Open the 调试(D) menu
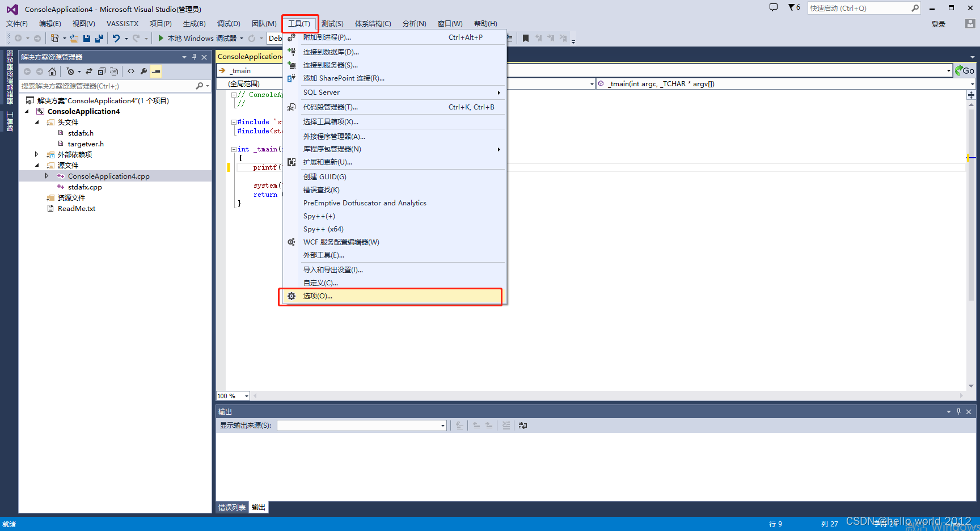980x531 pixels. [229, 23]
